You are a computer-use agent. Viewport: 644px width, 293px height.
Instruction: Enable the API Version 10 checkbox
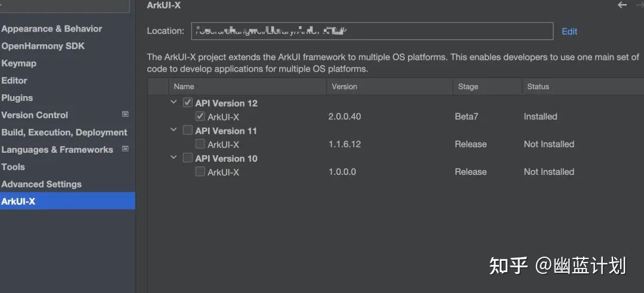tap(188, 158)
